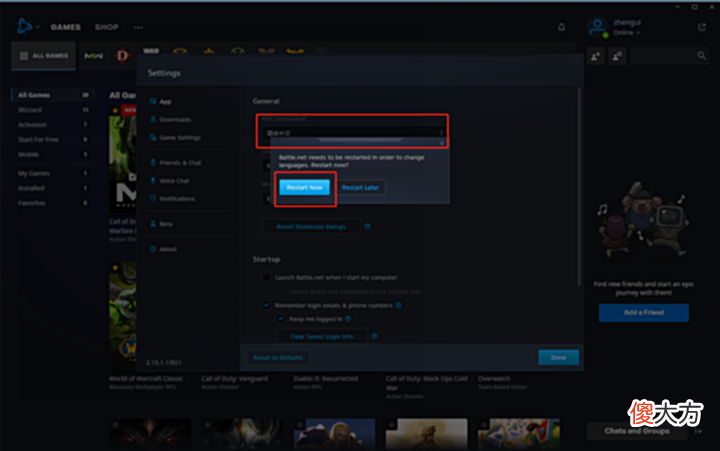This screenshot has height=451, width=720.
Task: Click the add friend icon above friends list
Action: (x=596, y=56)
